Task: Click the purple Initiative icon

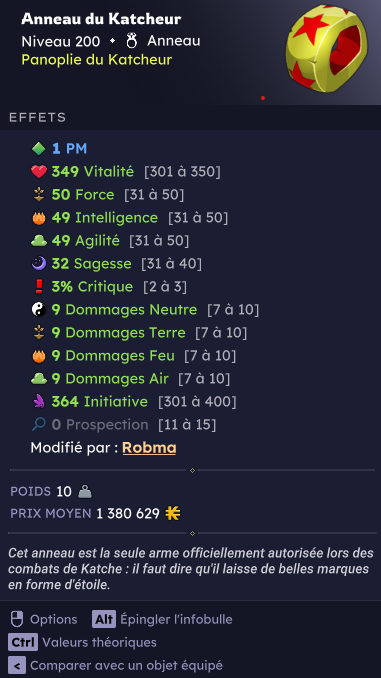Action: pos(38,402)
